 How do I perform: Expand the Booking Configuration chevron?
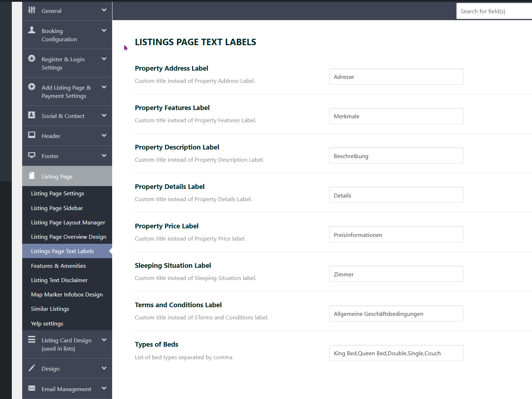point(104,30)
